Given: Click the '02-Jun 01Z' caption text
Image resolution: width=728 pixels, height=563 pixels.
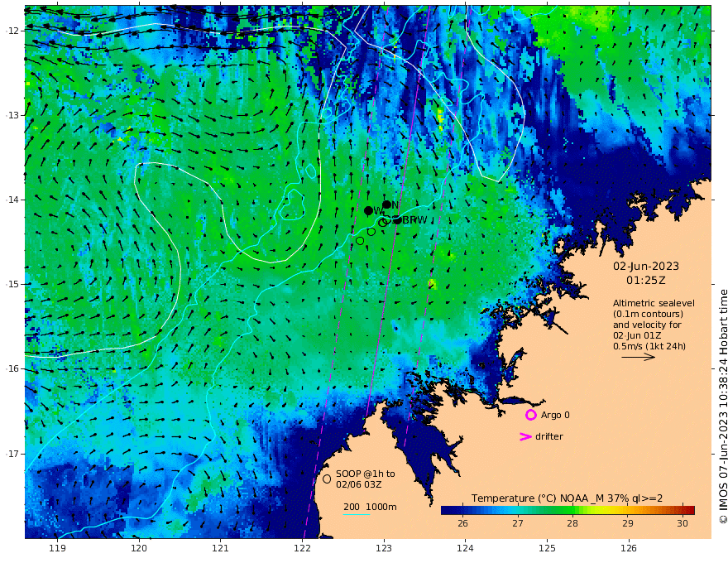Looking at the screenshot, I should pyautogui.click(x=637, y=335).
